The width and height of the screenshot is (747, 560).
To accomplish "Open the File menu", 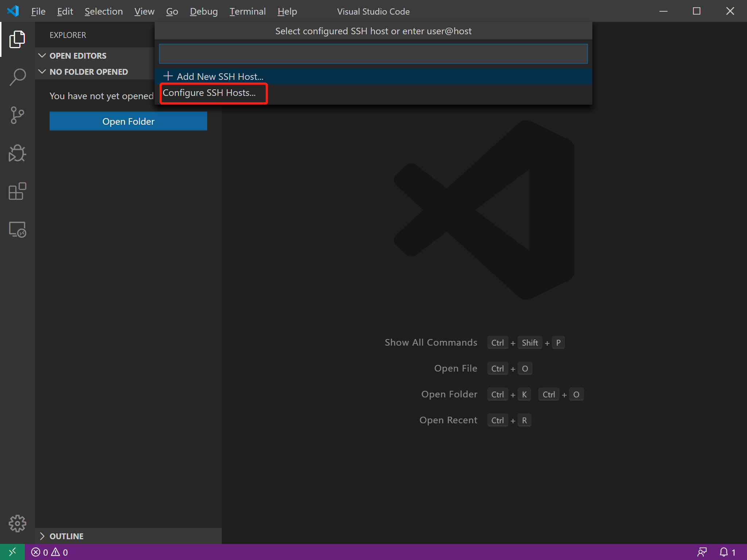I will pyautogui.click(x=38, y=11).
